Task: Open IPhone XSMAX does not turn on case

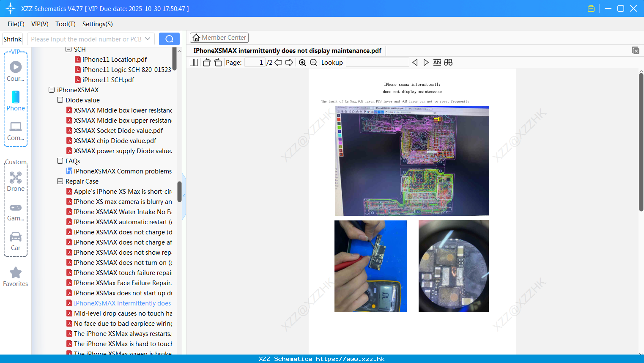Action: point(119,263)
